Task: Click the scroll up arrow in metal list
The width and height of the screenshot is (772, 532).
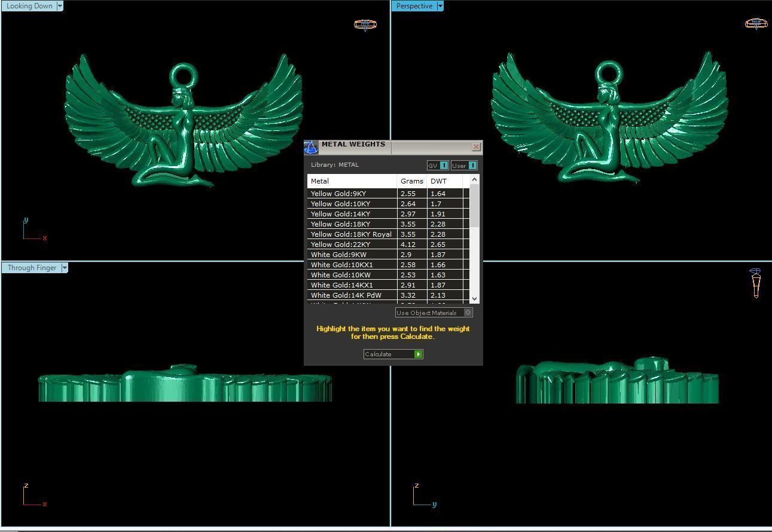Action: 474,179
